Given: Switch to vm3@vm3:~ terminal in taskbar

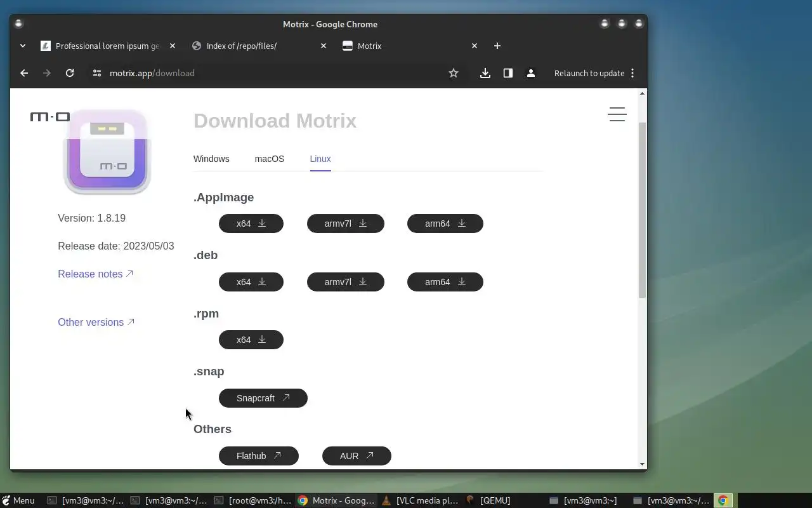Looking at the screenshot, I should pos(584,500).
